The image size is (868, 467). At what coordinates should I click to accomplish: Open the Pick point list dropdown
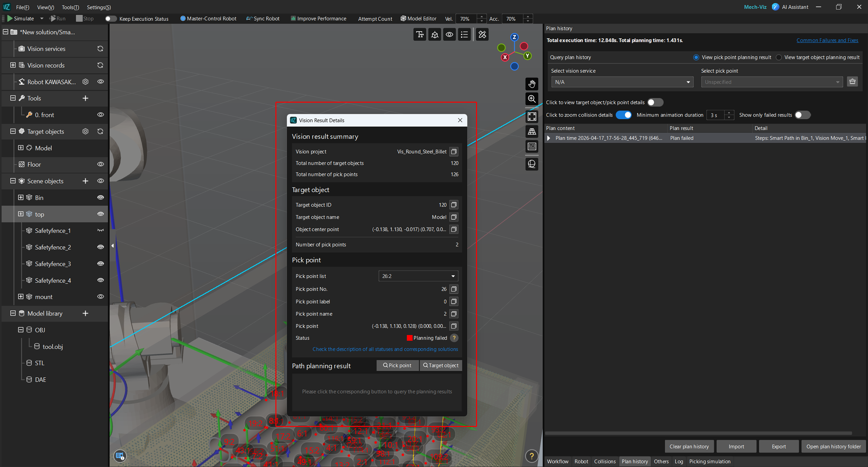[418, 276]
